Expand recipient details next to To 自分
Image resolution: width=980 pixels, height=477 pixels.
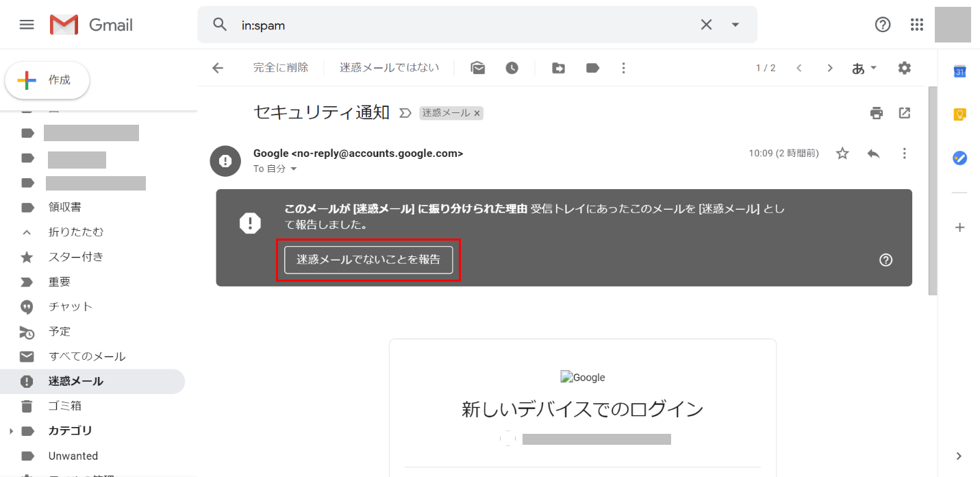point(294,169)
